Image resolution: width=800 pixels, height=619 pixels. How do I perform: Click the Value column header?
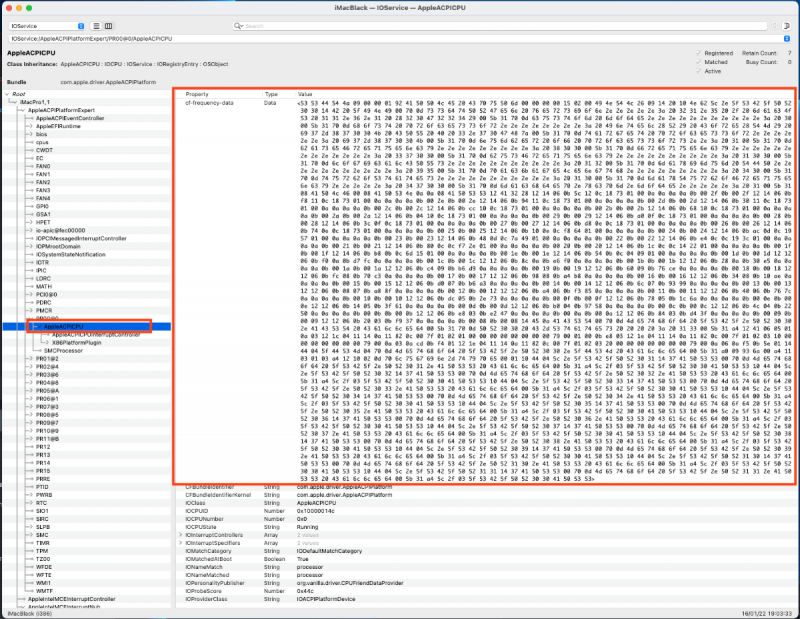[x=306, y=94]
